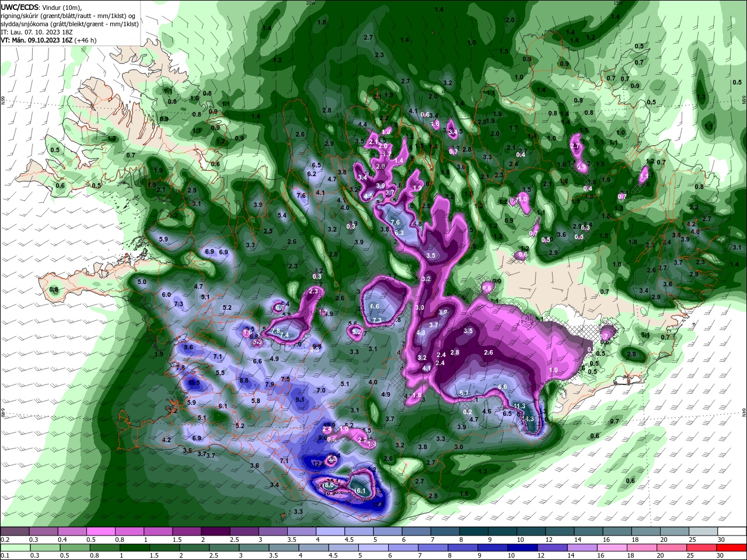Click the magenta 1 swatch in upper legend row
Screen dimensions: 747x560
(x=158, y=531)
